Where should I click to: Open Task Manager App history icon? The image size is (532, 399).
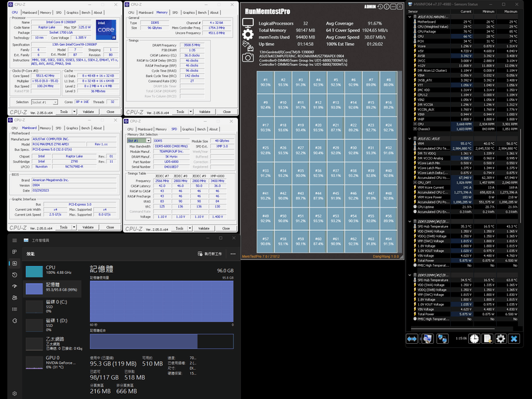pos(15,275)
